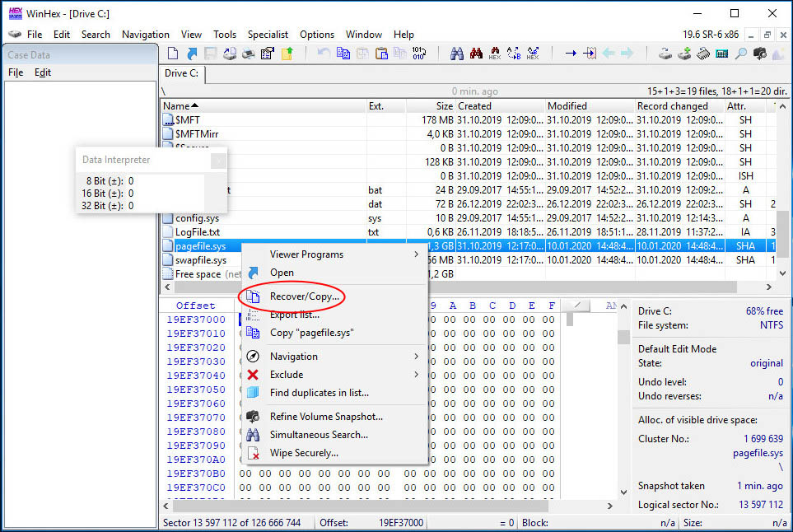Screen dimensions: 793x532
Task: Click the Paste clipboard toolbar icon
Action: click(x=381, y=53)
